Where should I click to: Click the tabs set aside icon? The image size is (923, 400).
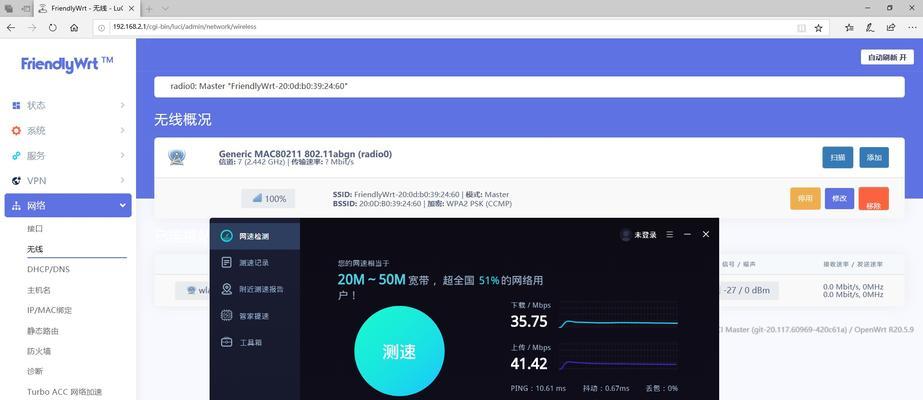click(x=9, y=9)
